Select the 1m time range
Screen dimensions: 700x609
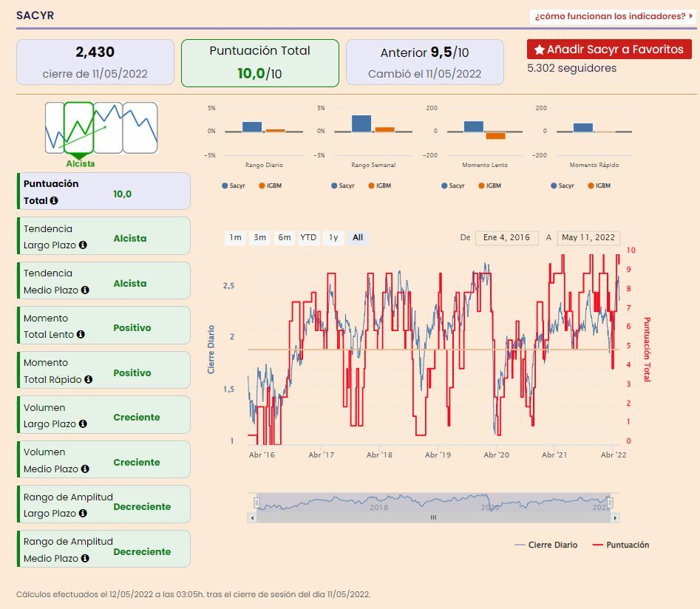[235, 237]
